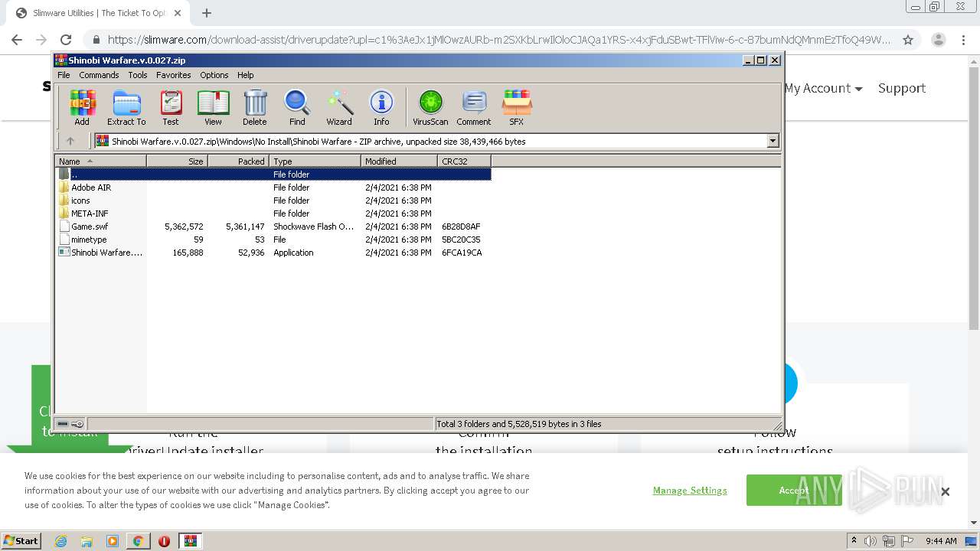The image size is (980, 551).
Task: Dismiss the cookie banner with X
Action: 945,491
